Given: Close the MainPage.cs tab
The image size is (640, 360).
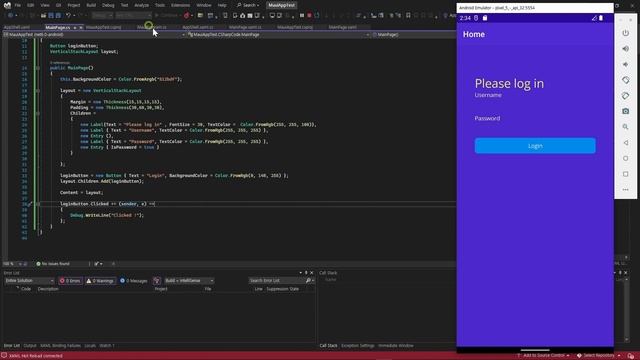Looking at the screenshot, I should 81,27.
